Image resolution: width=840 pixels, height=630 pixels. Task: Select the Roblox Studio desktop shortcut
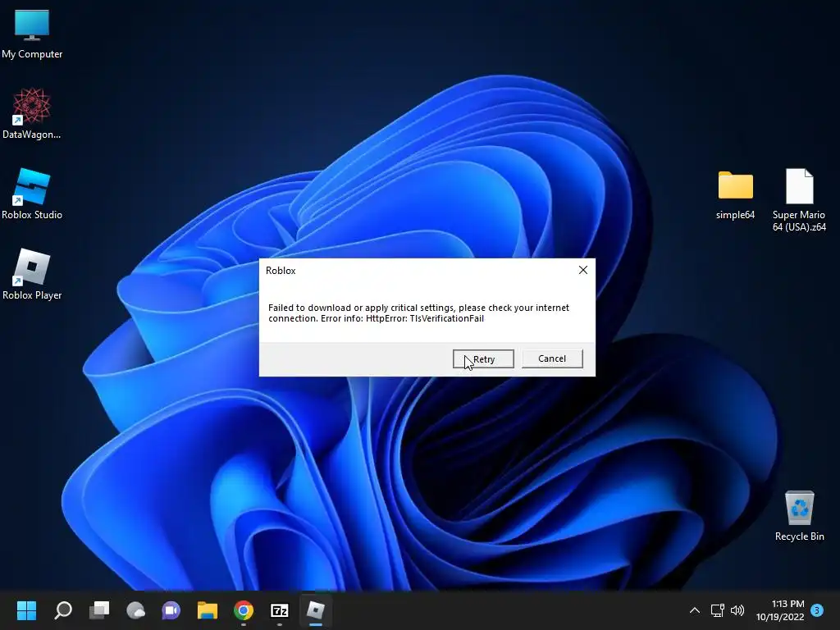click(x=32, y=194)
